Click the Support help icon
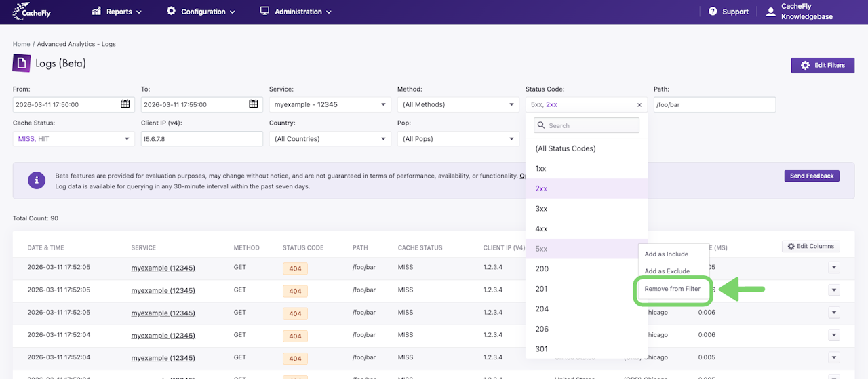The image size is (868, 379). point(713,12)
